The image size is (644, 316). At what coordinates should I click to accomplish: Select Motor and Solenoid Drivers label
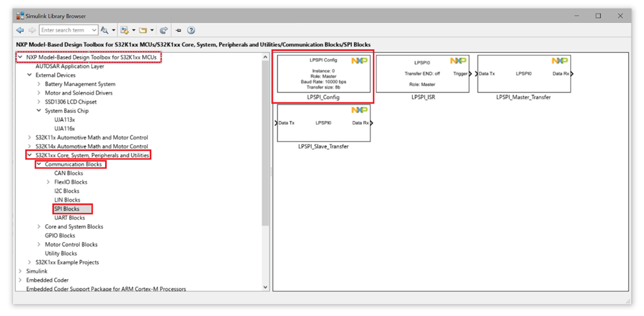79,93
